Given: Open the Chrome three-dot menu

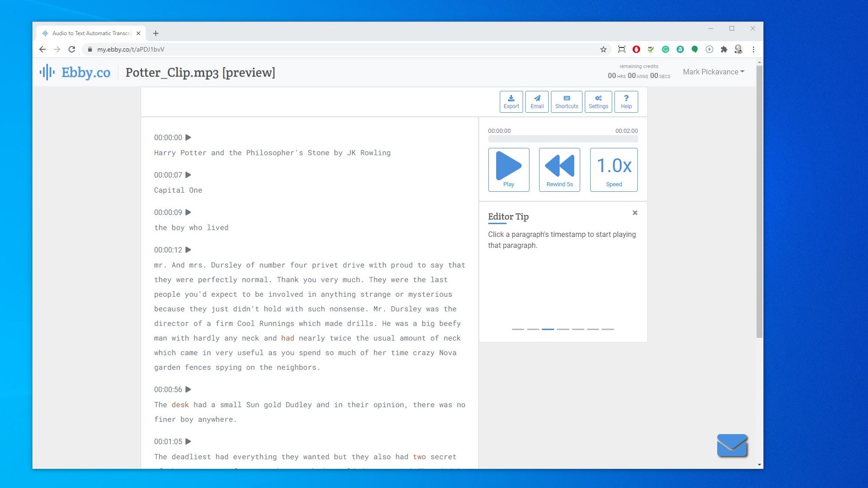Looking at the screenshot, I should [753, 49].
